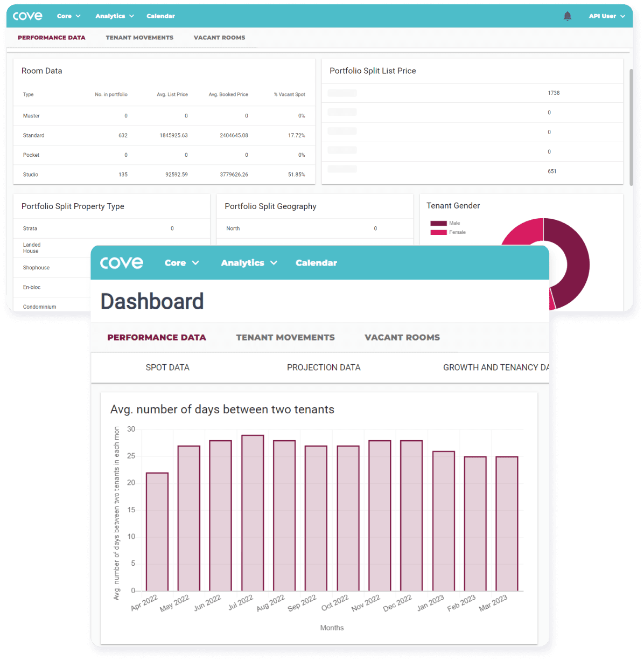644x660 pixels.
Task: Click the vertical scrollbar on the right edge
Action: pyautogui.click(x=631, y=127)
